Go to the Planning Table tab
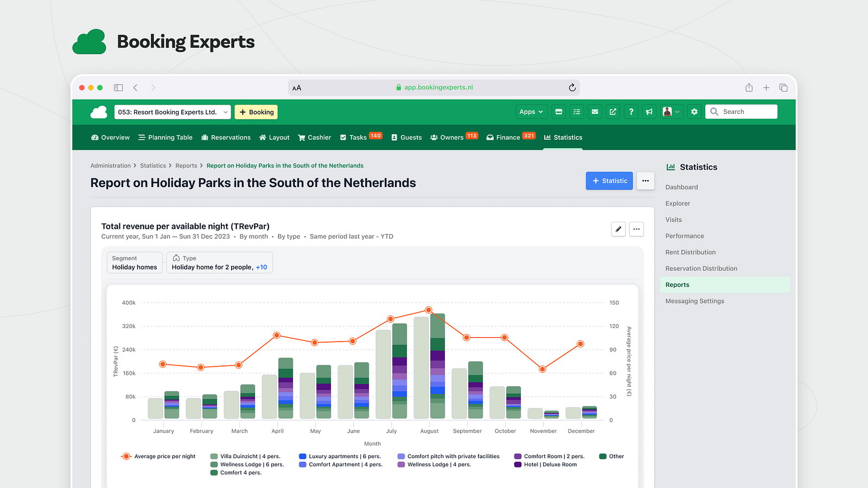This screenshot has height=488, width=868. [165, 138]
